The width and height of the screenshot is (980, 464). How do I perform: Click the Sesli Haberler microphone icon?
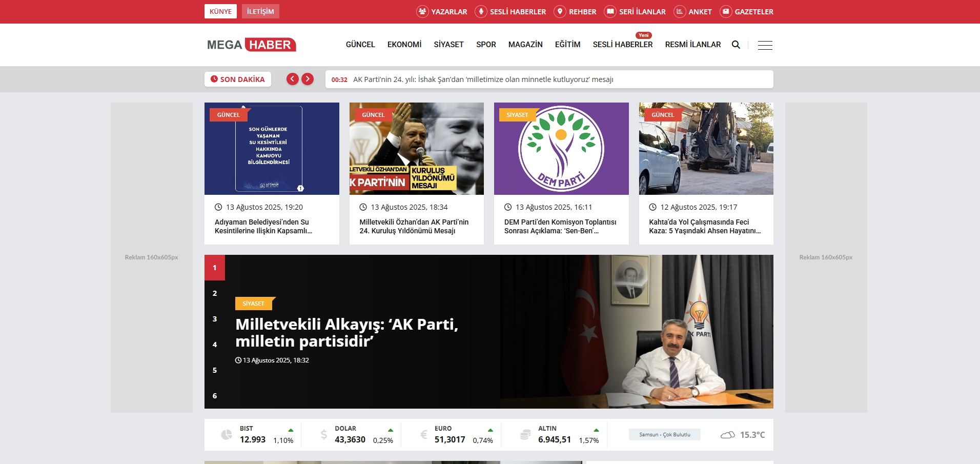[x=481, y=11]
